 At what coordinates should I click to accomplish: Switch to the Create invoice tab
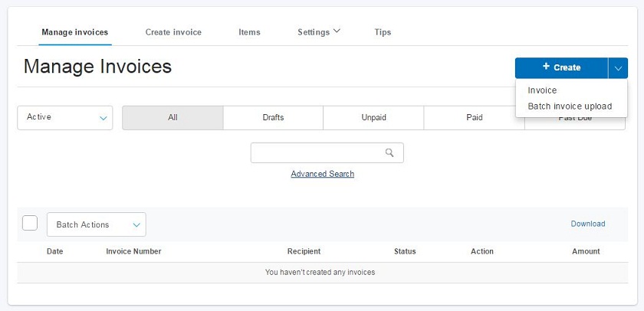pyautogui.click(x=173, y=32)
